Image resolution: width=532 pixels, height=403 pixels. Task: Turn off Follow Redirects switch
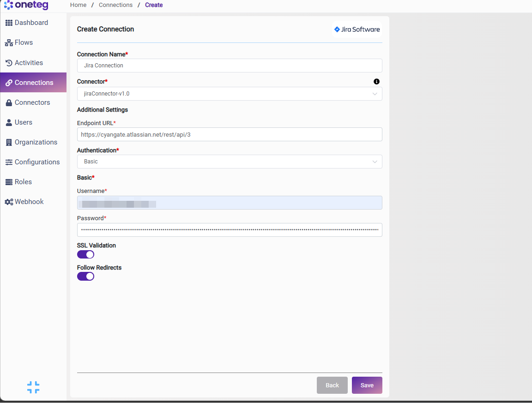click(x=85, y=277)
